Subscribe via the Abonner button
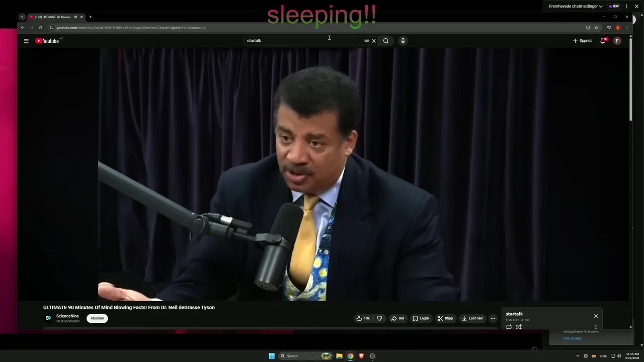The width and height of the screenshot is (644, 362). tap(97, 318)
